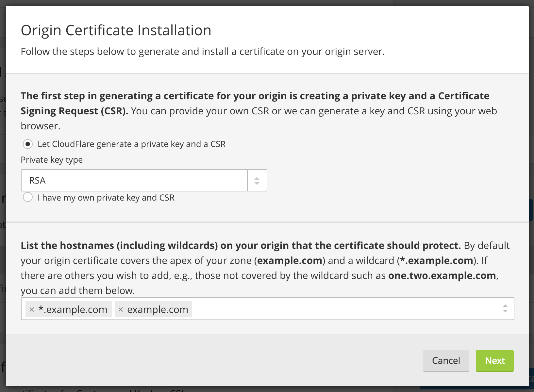Remove the *.example.com hostname tag
534x392 pixels.
[32, 310]
